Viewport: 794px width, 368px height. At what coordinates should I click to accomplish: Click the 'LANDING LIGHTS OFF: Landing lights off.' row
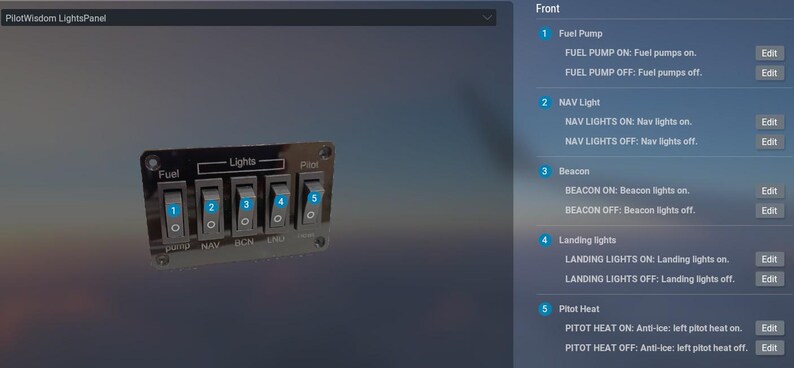point(650,279)
